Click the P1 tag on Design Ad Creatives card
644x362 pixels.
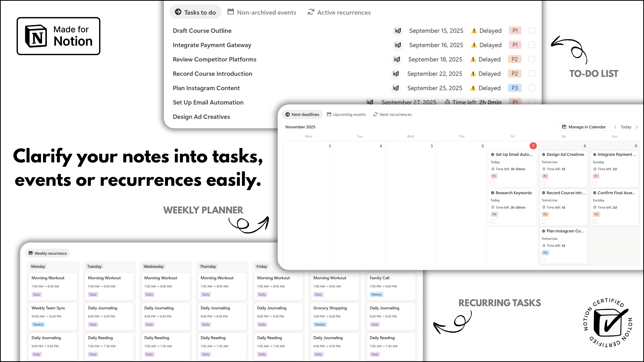[545, 176]
